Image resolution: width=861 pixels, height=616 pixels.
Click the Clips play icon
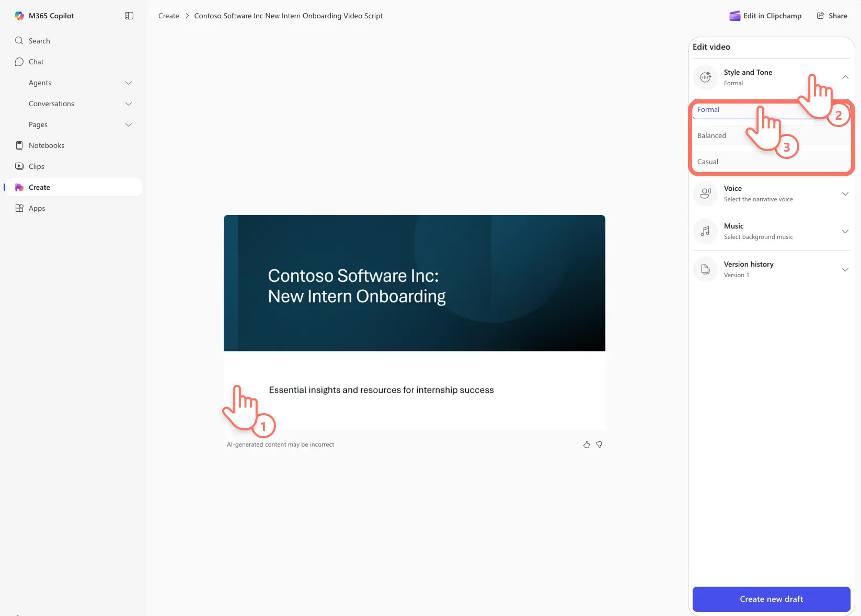19,166
